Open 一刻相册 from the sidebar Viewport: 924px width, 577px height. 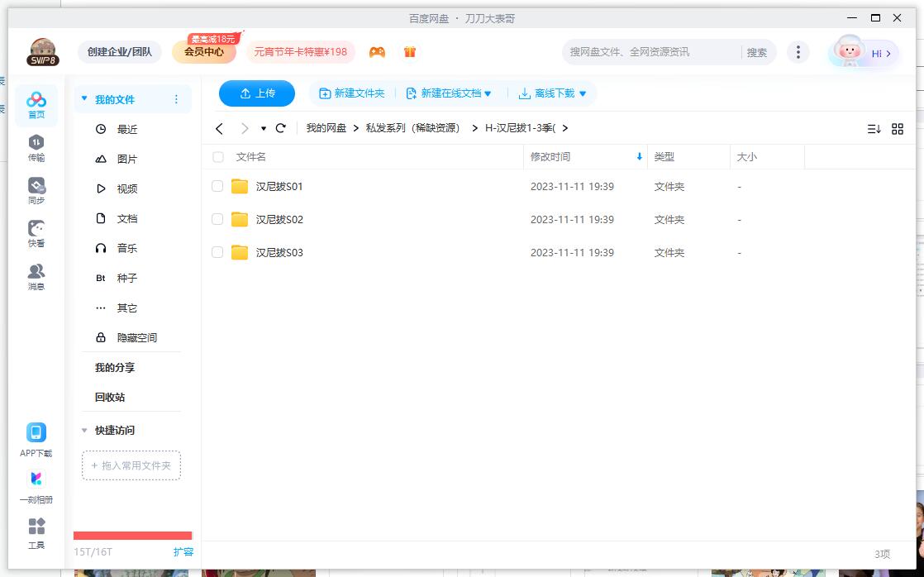click(x=36, y=485)
